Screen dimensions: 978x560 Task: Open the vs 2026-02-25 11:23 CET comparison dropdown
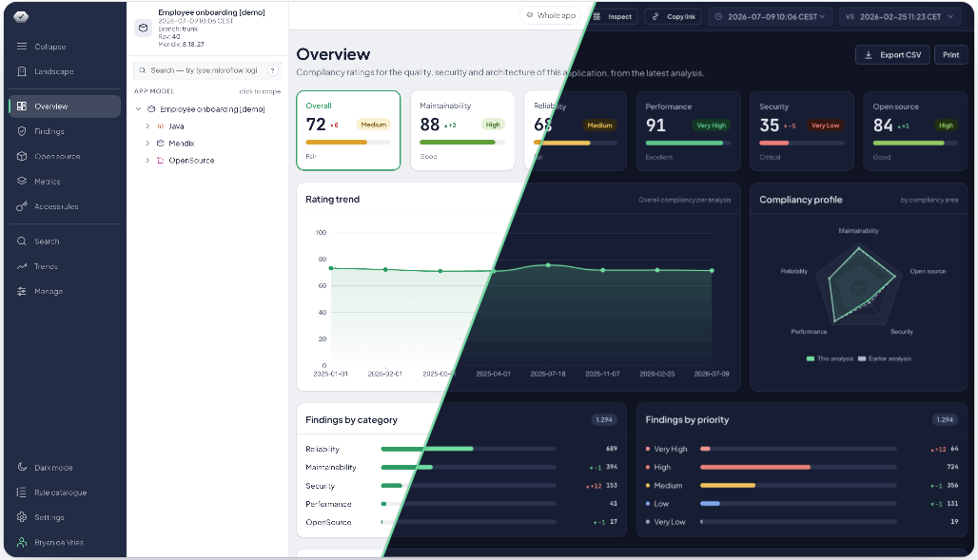click(900, 17)
